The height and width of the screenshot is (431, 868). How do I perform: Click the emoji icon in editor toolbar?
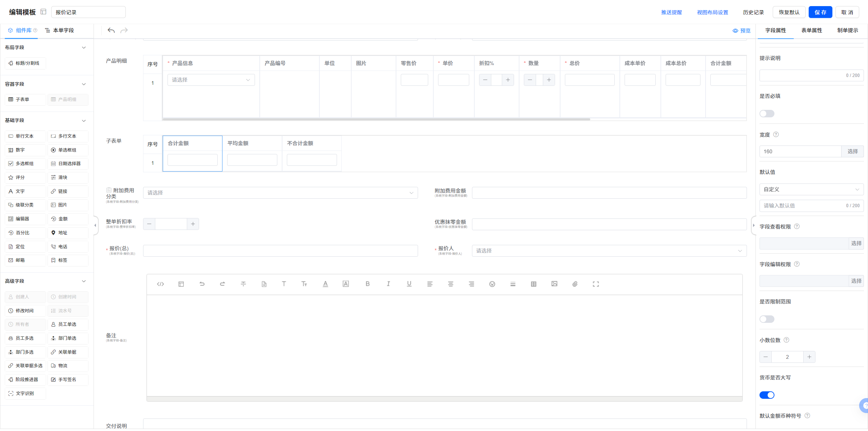(492, 284)
